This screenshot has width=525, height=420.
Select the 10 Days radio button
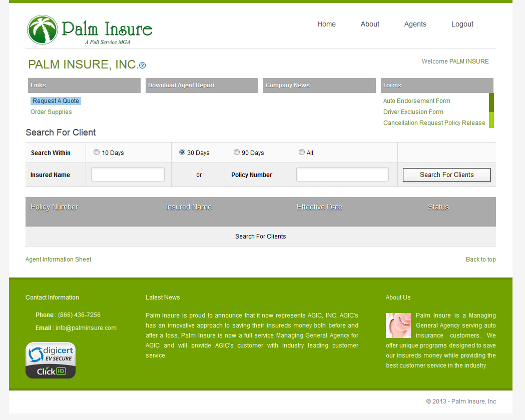(x=97, y=152)
